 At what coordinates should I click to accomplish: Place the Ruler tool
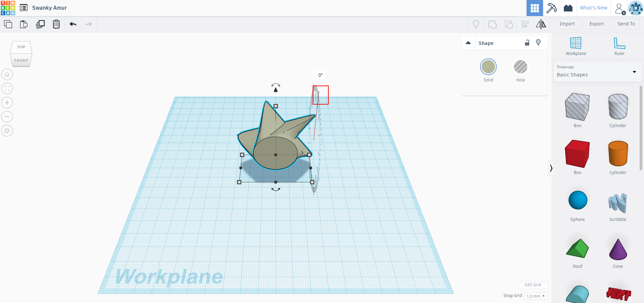pos(619,46)
